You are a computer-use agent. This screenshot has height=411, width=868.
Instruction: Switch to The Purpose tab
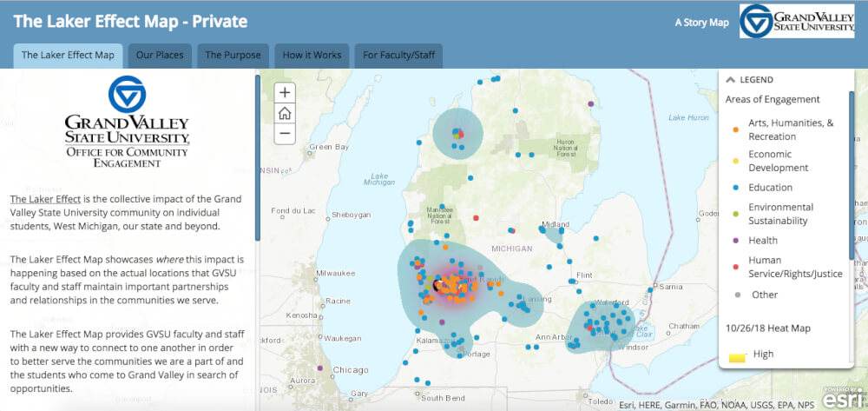coord(233,56)
